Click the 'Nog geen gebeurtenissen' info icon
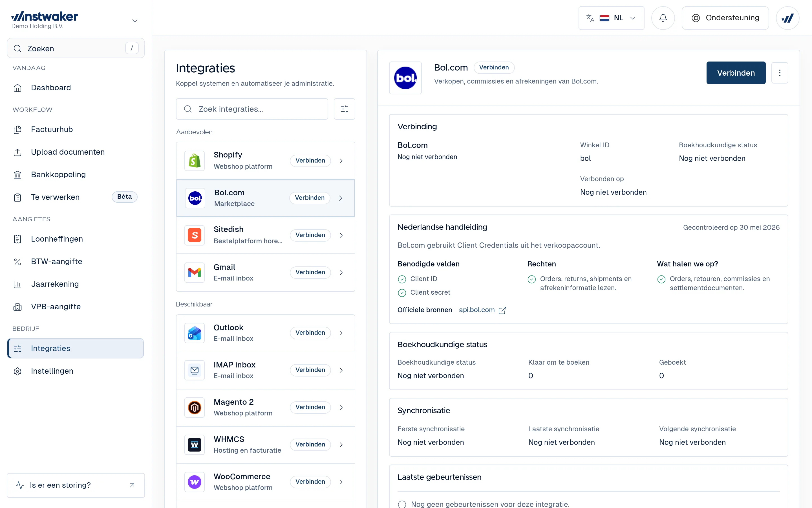Image resolution: width=812 pixels, height=508 pixels. [402, 504]
